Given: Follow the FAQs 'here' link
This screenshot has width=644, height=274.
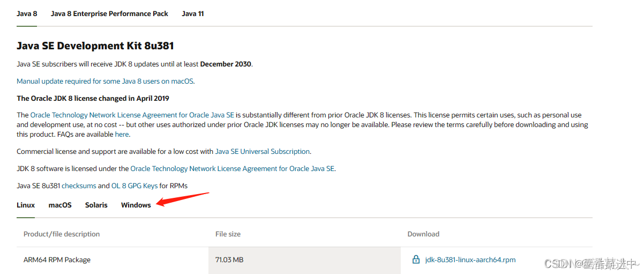Looking at the screenshot, I should [x=122, y=134].
